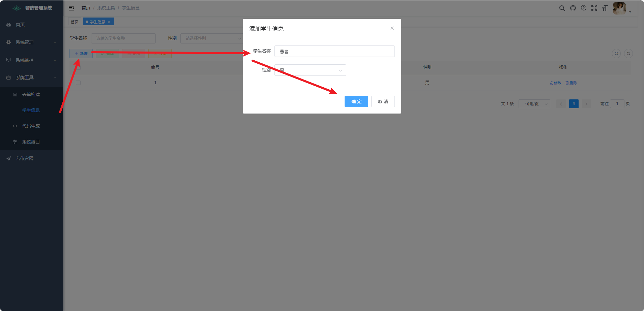This screenshot has width=644, height=311.
Task: Open the GitHub source icon
Action: (573, 8)
